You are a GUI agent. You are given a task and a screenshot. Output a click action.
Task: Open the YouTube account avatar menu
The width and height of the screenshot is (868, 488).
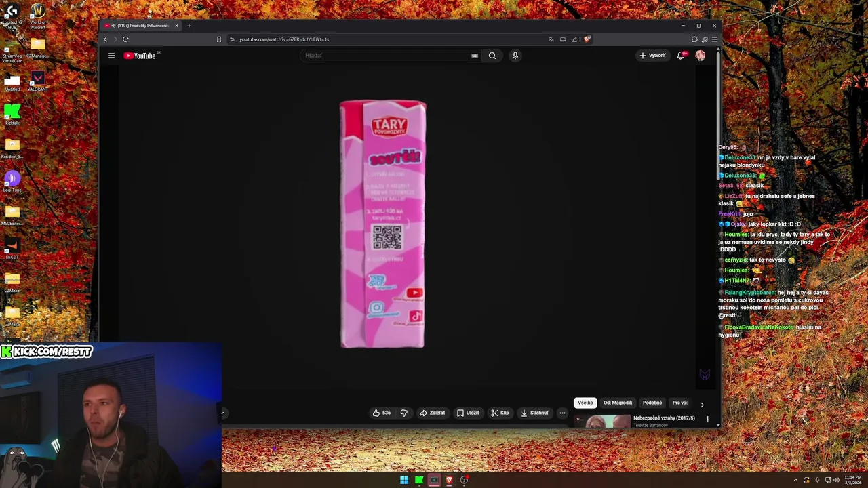[x=700, y=56]
